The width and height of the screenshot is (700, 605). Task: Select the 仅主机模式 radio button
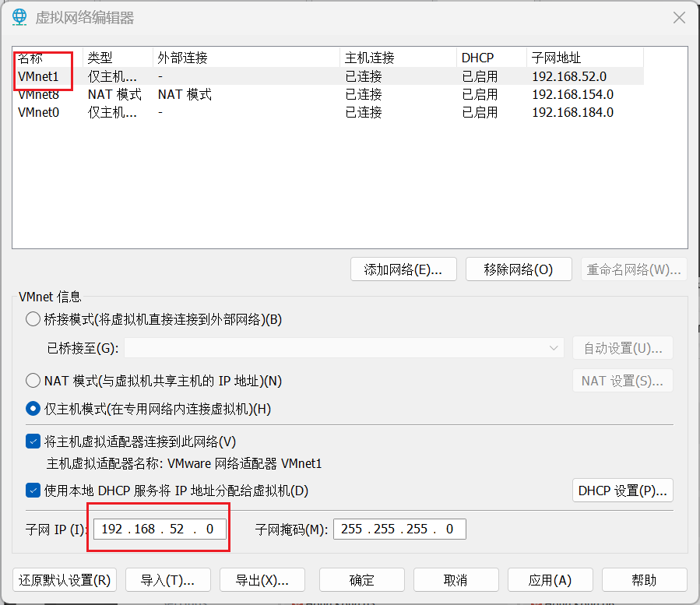[33, 409]
